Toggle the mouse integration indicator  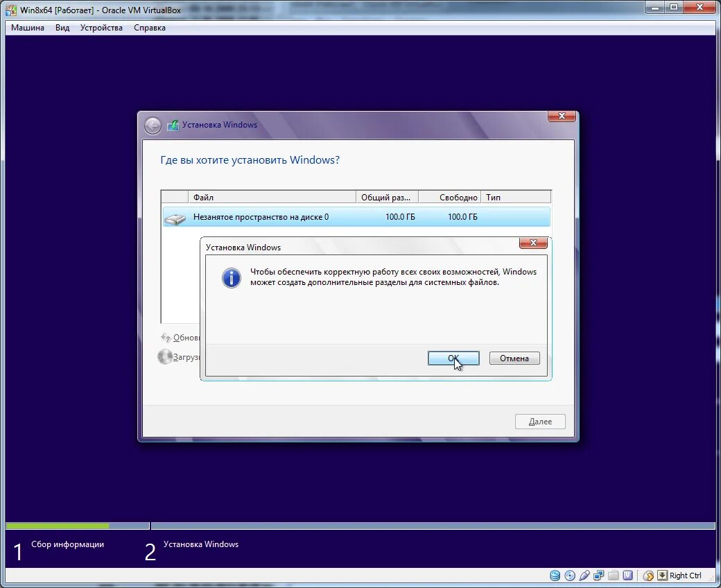pos(648,575)
